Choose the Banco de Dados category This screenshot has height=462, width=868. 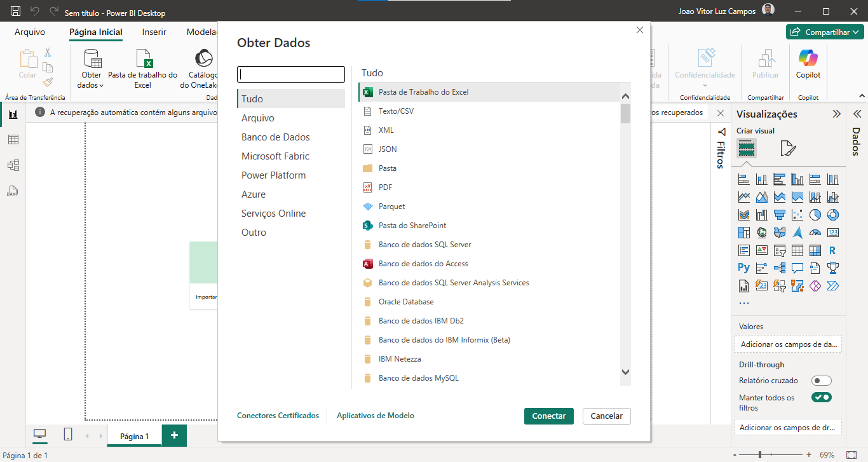[x=291, y=137]
